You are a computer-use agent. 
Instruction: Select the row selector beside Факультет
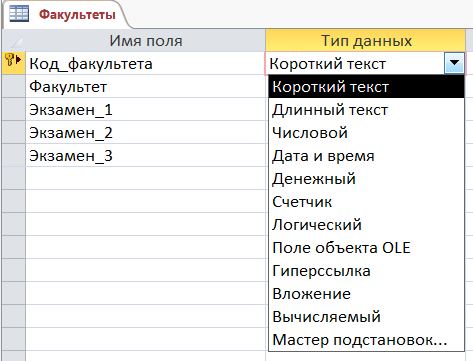pyautogui.click(x=13, y=86)
